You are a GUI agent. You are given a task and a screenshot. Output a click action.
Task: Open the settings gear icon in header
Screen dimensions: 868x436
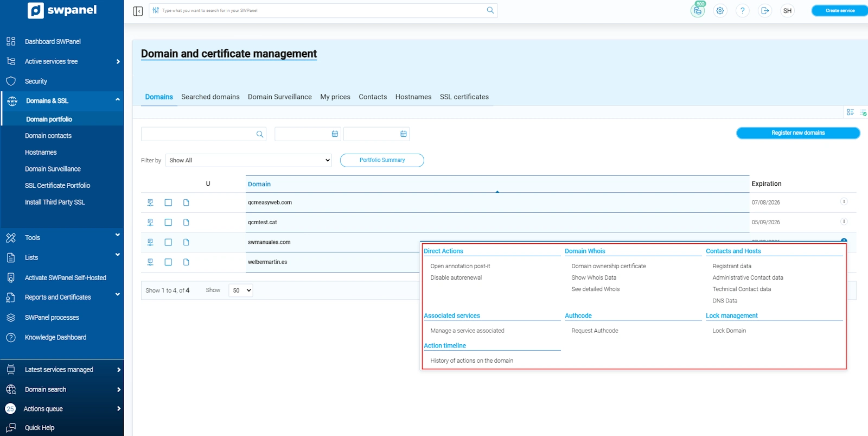point(720,11)
